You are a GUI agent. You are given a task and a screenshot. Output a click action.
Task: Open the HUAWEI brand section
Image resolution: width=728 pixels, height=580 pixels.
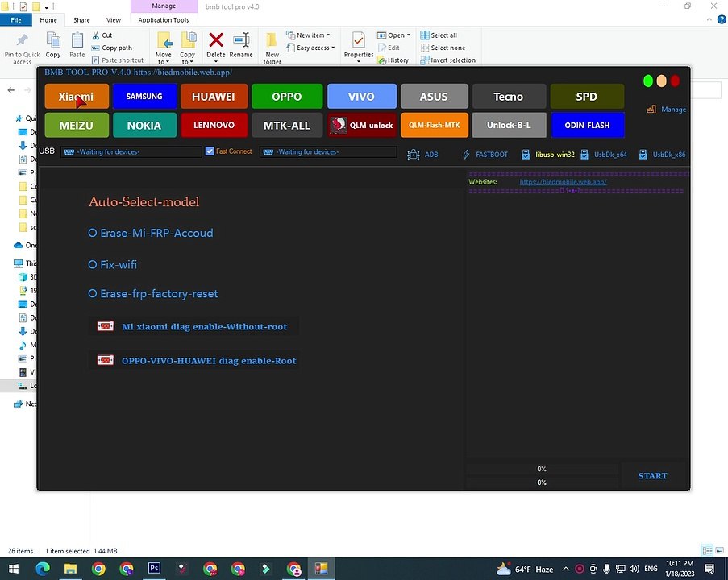click(214, 96)
